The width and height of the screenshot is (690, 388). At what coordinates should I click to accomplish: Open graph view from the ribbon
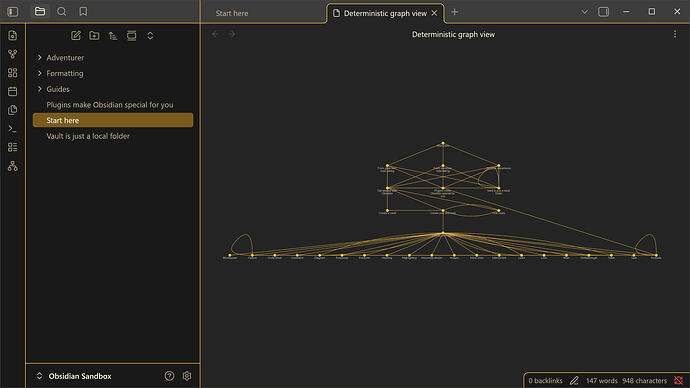tap(13, 54)
